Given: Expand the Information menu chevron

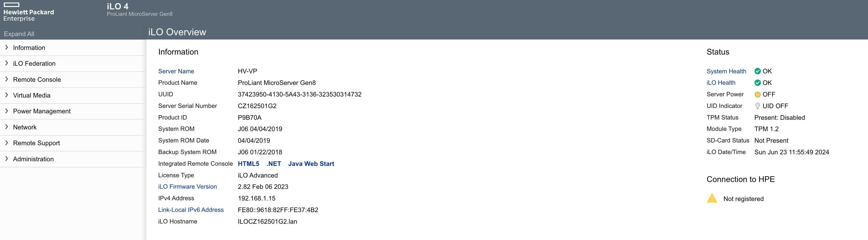Looking at the screenshot, I should pyautogui.click(x=6, y=47).
